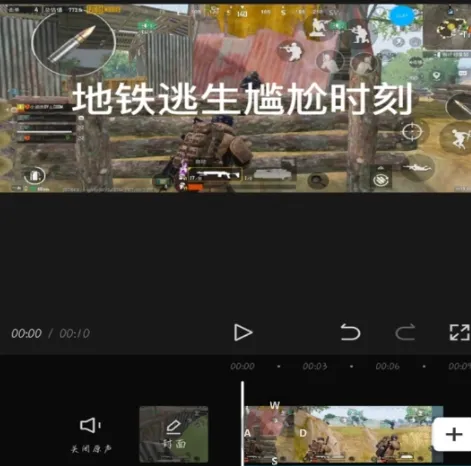
Task: Add a new clip with plus button
Action: [x=453, y=434]
